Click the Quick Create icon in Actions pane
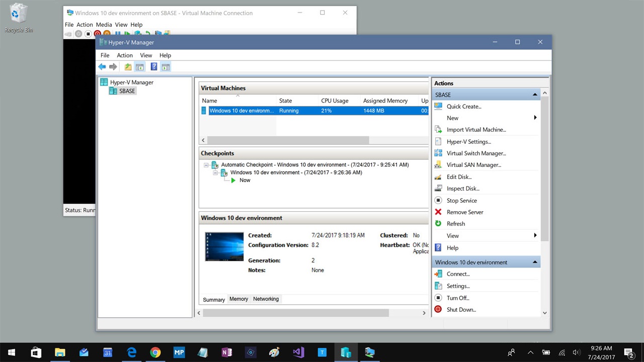Image resolution: width=644 pixels, height=362 pixels. [438, 106]
